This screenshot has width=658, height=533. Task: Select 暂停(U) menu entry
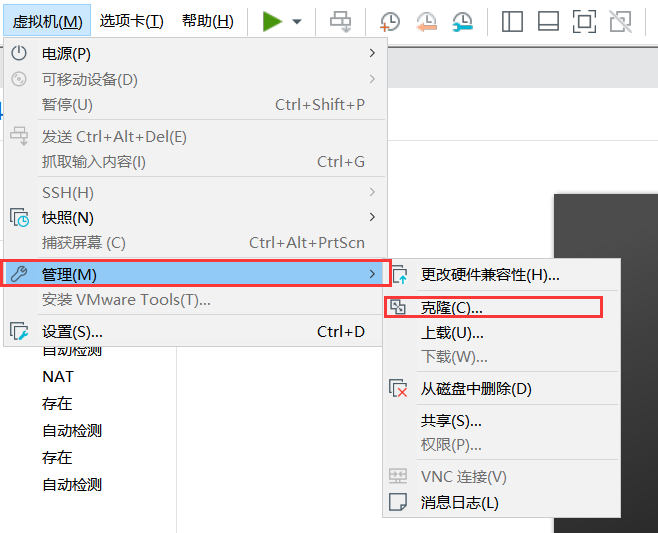tap(195, 105)
